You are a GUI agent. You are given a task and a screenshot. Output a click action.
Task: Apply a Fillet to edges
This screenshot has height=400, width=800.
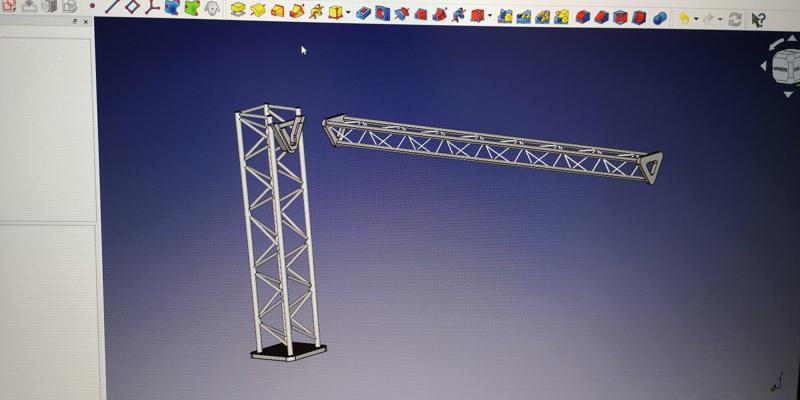(x=583, y=17)
